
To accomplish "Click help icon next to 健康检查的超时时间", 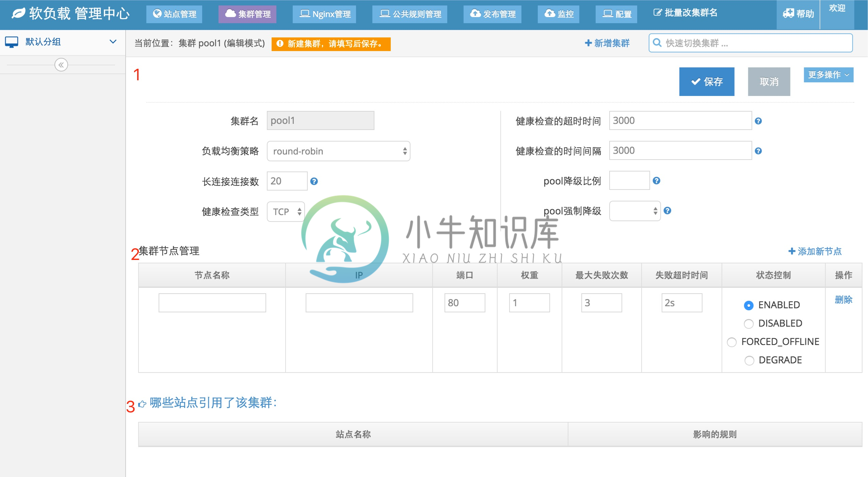I will pyautogui.click(x=758, y=121).
